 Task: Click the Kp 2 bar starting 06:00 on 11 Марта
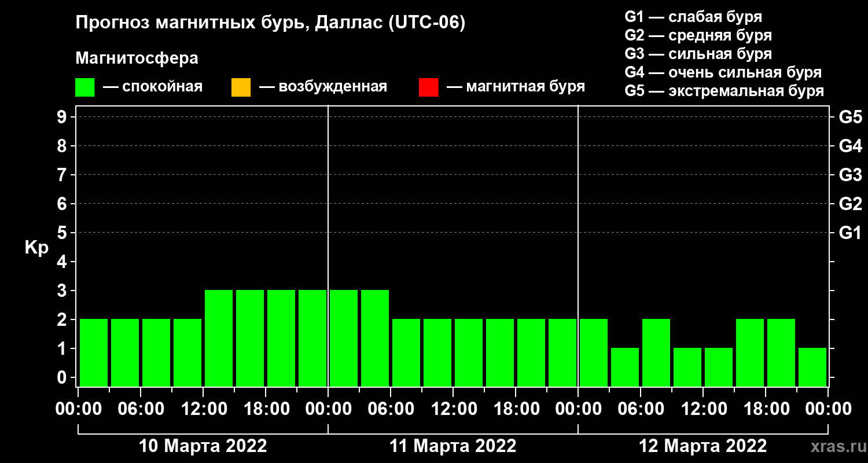(406, 352)
